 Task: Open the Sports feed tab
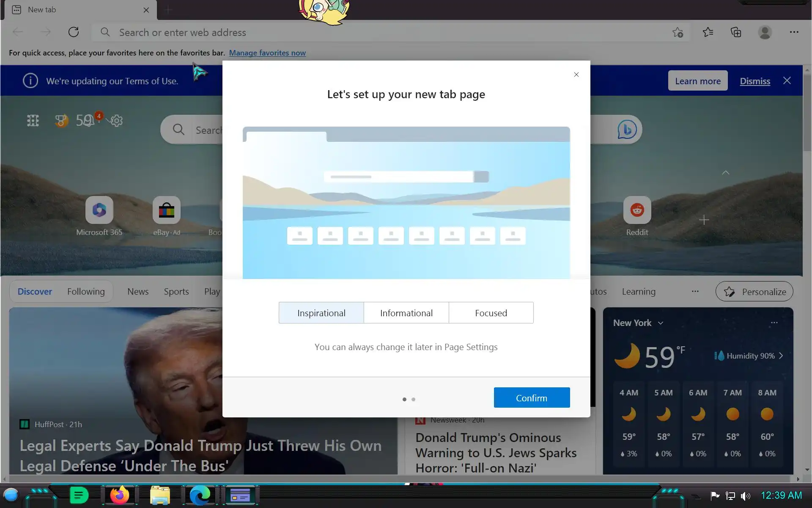pyautogui.click(x=176, y=292)
